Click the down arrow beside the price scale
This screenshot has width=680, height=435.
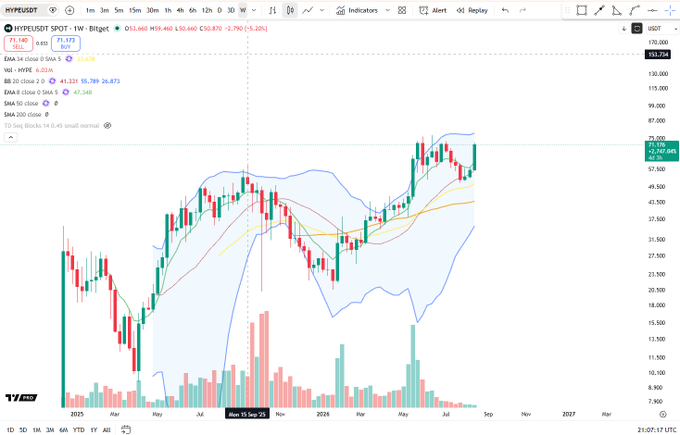click(624, 29)
